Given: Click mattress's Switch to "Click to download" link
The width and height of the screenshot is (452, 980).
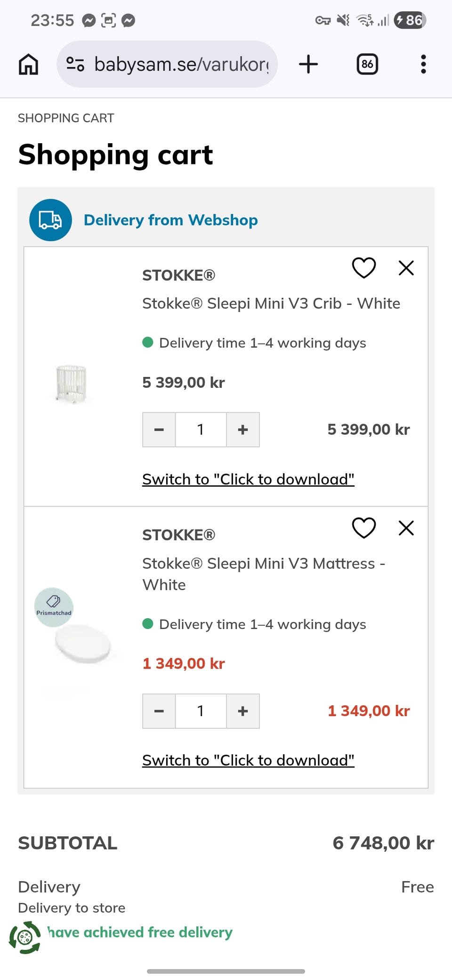Looking at the screenshot, I should 248,760.
